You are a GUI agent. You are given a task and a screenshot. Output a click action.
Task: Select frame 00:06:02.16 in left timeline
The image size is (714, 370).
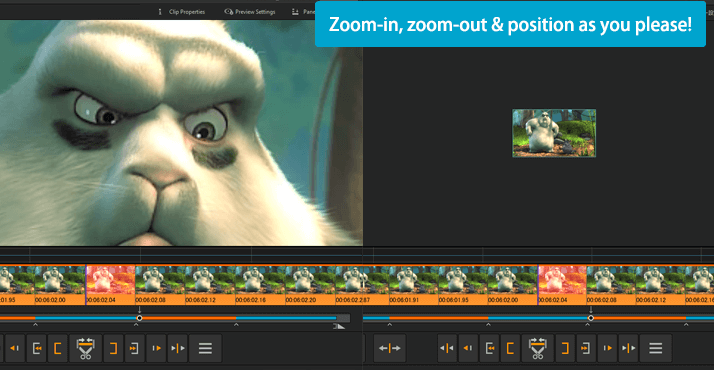tap(260, 285)
